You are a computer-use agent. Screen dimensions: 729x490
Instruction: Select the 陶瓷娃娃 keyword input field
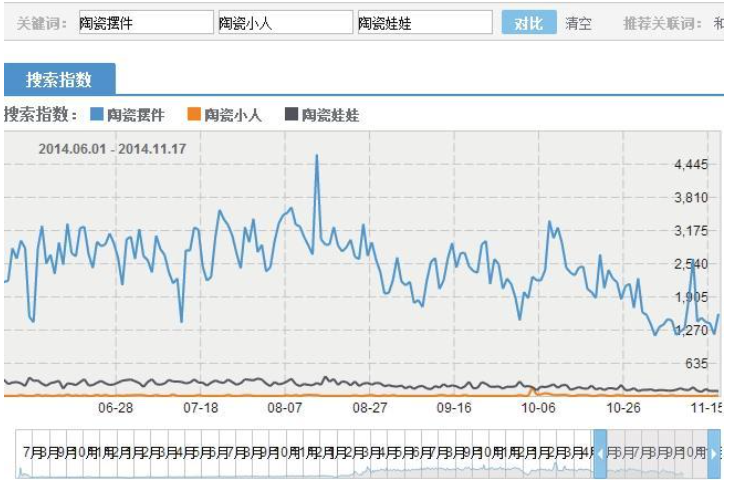[x=423, y=23]
